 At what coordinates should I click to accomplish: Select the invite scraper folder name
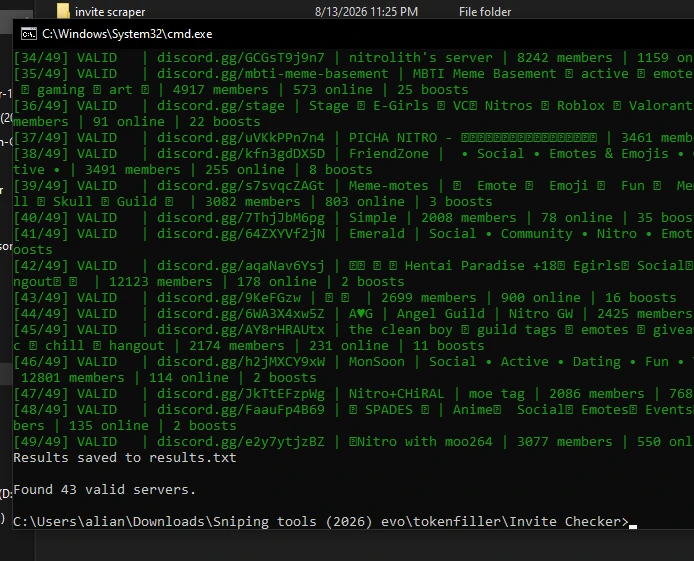(110, 12)
